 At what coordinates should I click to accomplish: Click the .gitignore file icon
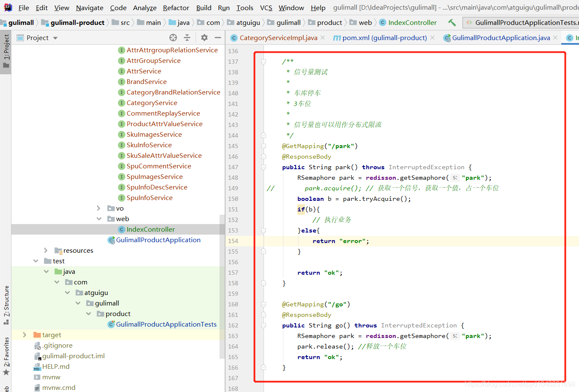(37, 346)
